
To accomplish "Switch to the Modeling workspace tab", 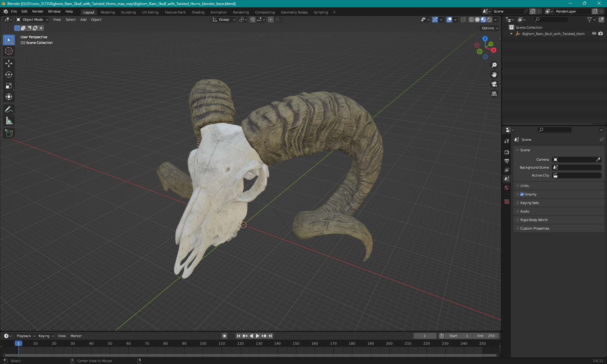I will 107,12.
